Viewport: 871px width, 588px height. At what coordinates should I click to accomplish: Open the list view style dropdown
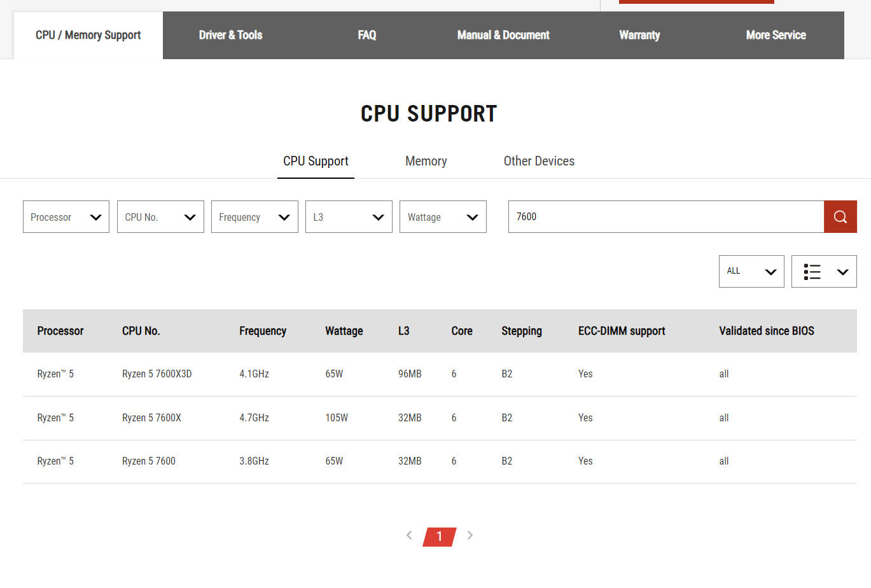[824, 272]
